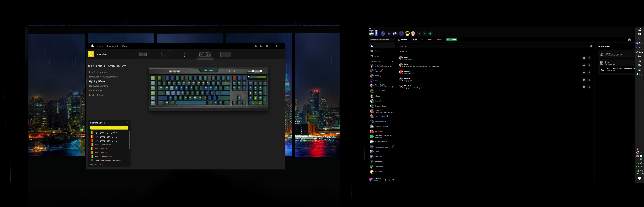The width and height of the screenshot is (644, 207).
Task: Create new DM plus icon
Action: pos(392,61)
